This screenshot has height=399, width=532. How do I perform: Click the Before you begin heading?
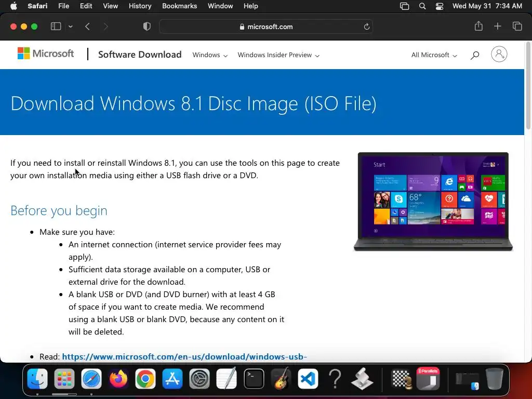(59, 210)
